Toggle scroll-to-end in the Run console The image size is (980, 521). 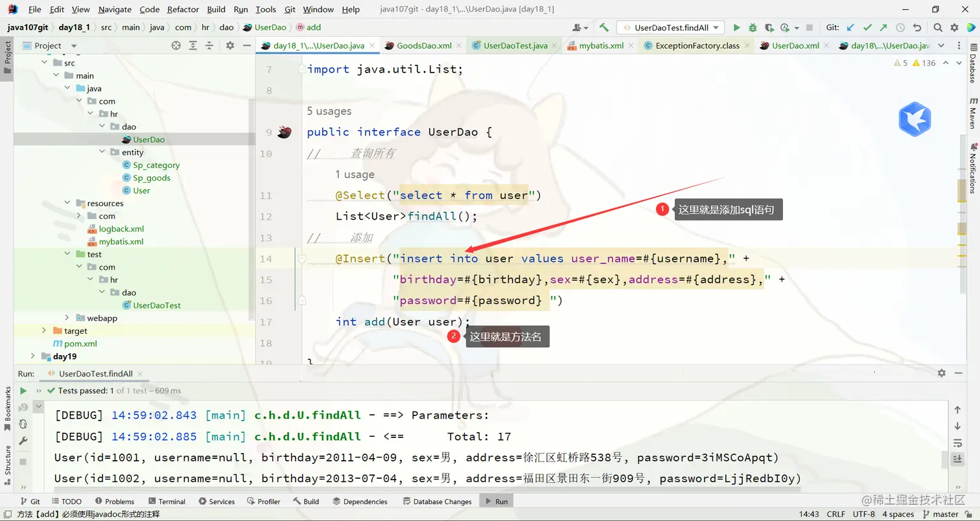957,459
